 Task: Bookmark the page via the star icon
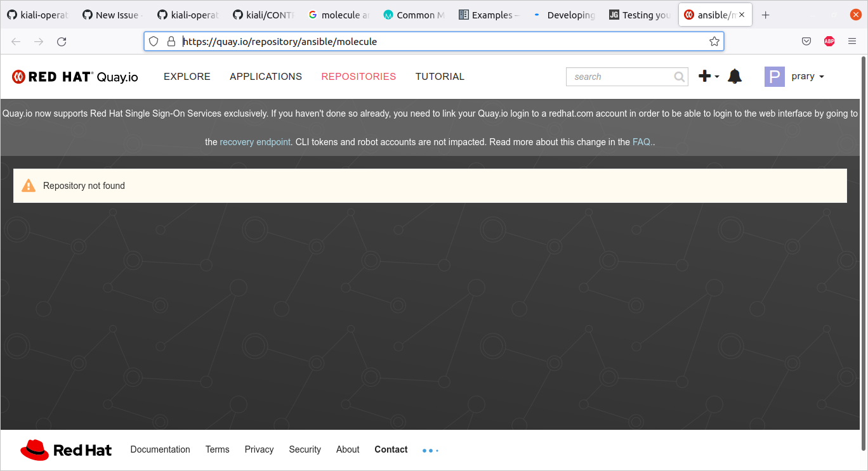pyautogui.click(x=714, y=41)
